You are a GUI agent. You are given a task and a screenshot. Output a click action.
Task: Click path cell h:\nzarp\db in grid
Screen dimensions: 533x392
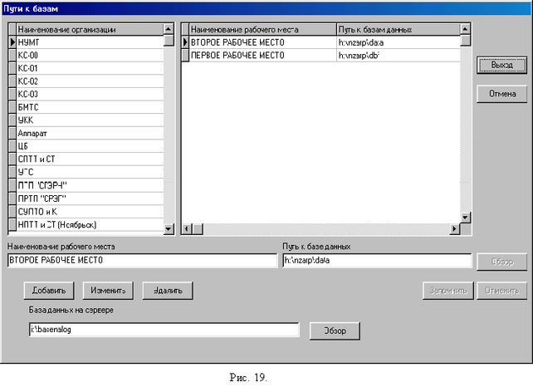(x=399, y=55)
